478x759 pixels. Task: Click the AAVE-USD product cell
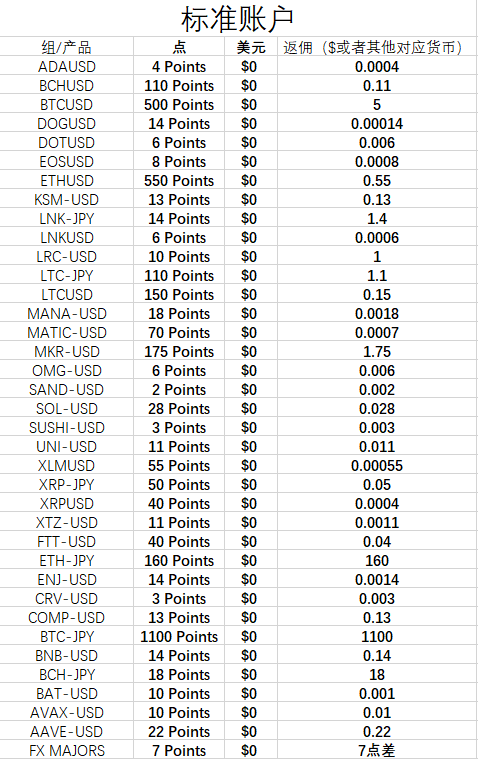click(x=67, y=731)
